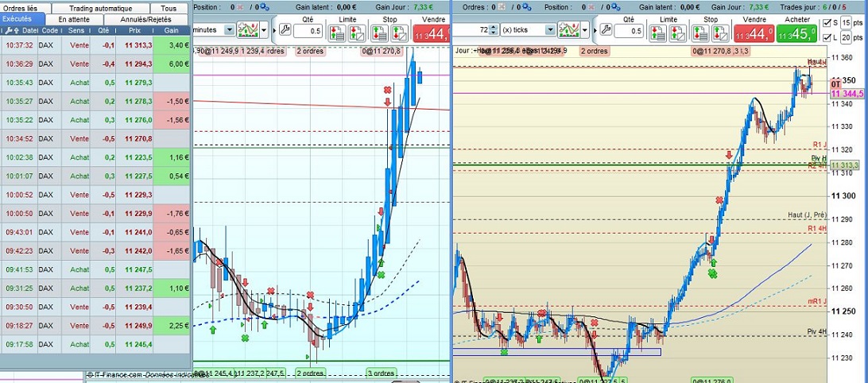Switch to Trading automatique tab
Image resolution: width=868 pixels, height=383 pixels.
point(101,8)
